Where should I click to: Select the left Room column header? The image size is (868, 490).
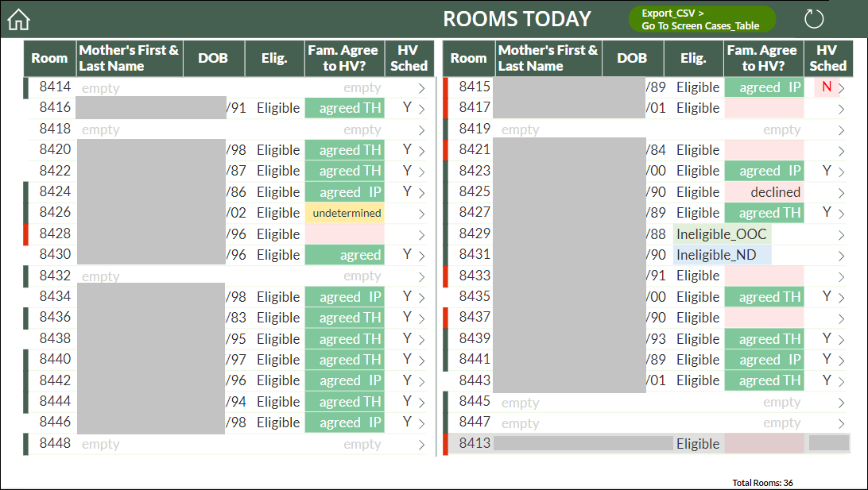(x=49, y=58)
